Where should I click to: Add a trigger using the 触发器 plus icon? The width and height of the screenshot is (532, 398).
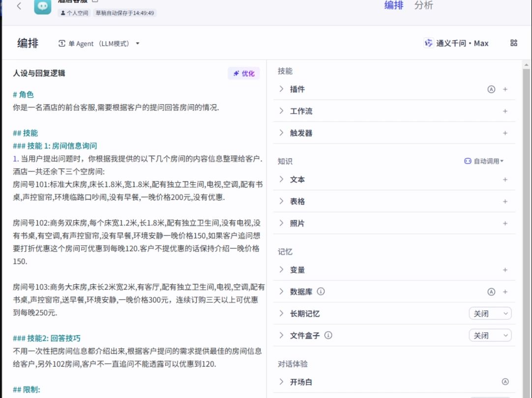click(505, 133)
